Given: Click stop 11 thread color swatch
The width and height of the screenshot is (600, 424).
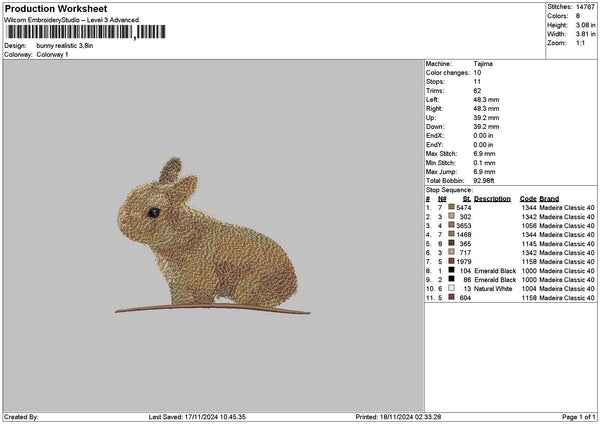Looking at the screenshot, I should [x=452, y=297].
